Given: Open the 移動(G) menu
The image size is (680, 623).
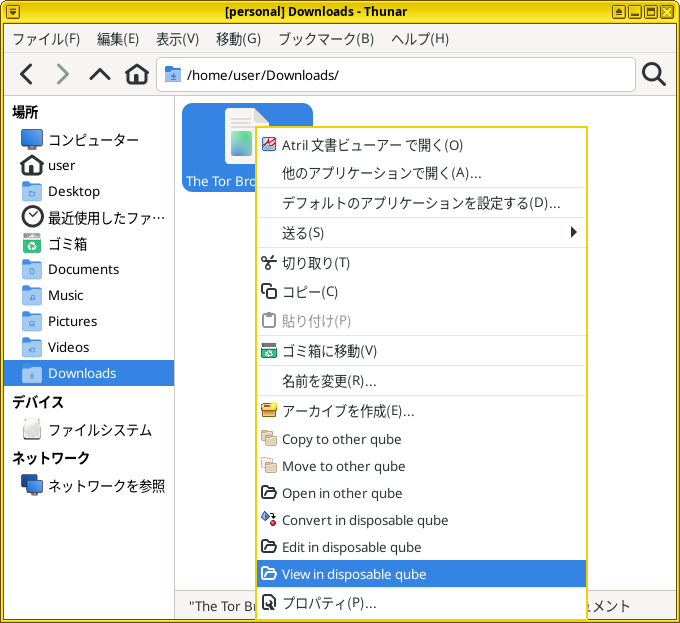Looking at the screenshot, I should click(239, 39).
